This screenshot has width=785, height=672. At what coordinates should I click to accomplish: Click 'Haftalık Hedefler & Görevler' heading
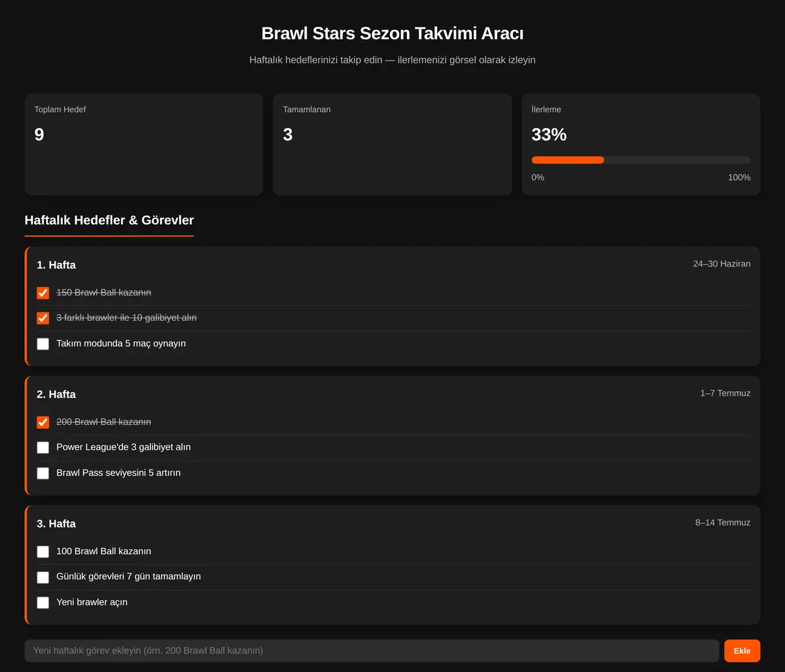click(x=109, y=220)
